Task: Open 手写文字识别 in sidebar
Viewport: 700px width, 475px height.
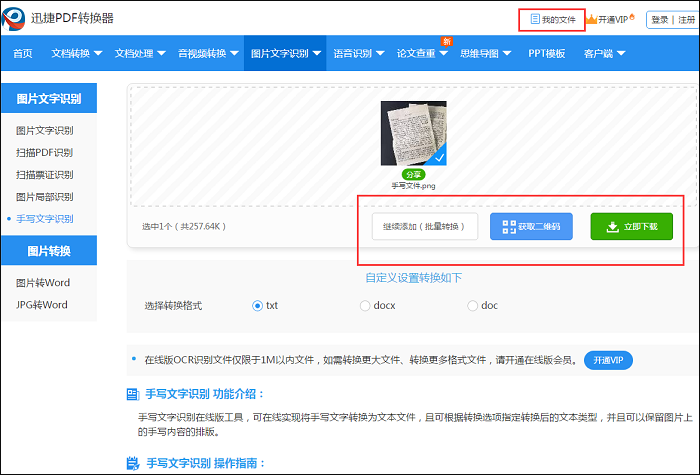Action: tap(45, 219)
